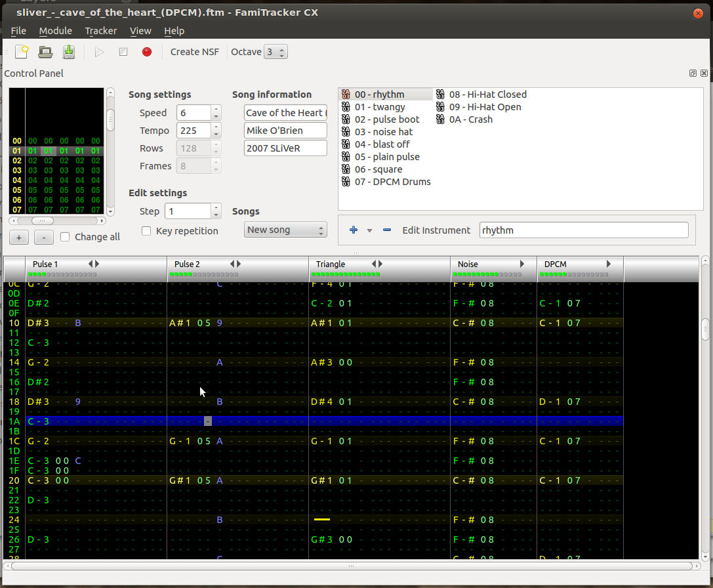Mute the Noise channel header

pyautogui.click(x=468, y=264)
